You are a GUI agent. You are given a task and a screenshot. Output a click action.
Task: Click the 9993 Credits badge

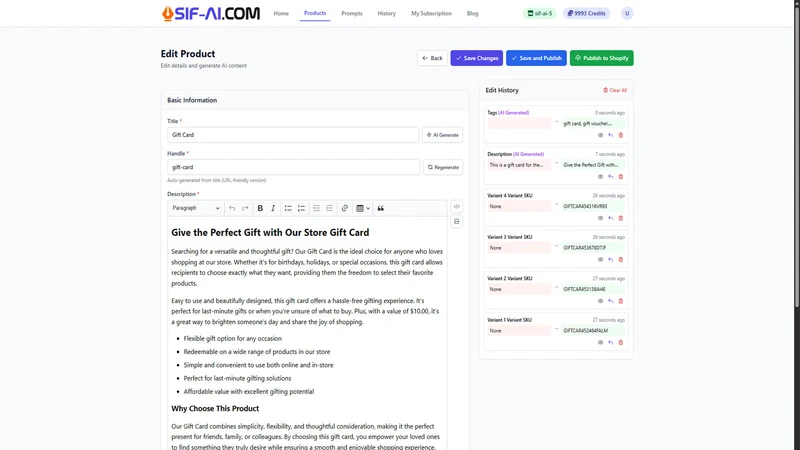[x=586, y=13]
